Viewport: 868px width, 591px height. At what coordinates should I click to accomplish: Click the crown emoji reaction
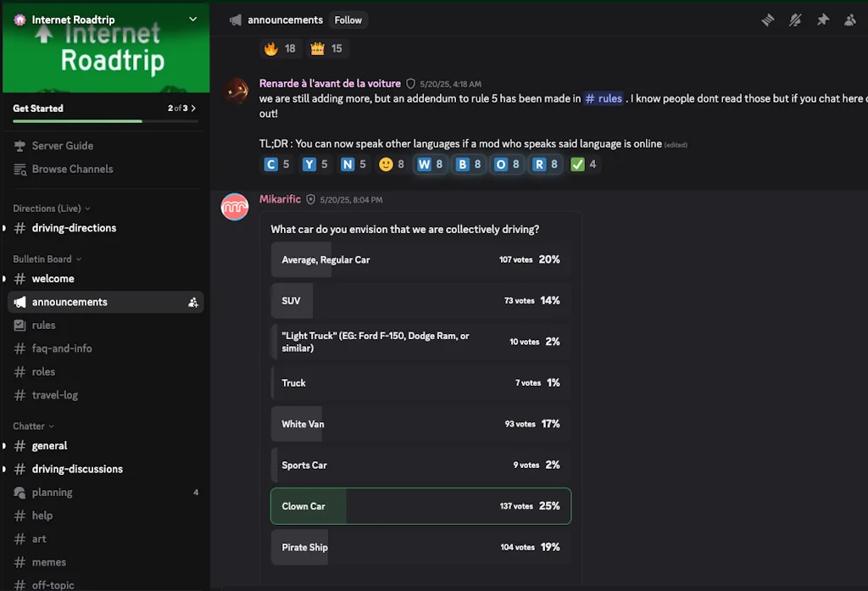click(x=327, y=48)
